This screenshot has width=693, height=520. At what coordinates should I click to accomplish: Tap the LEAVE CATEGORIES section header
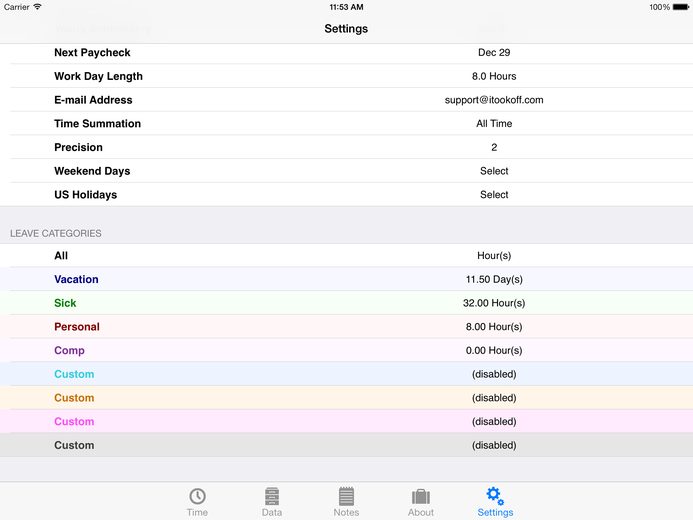click(56, 233)
